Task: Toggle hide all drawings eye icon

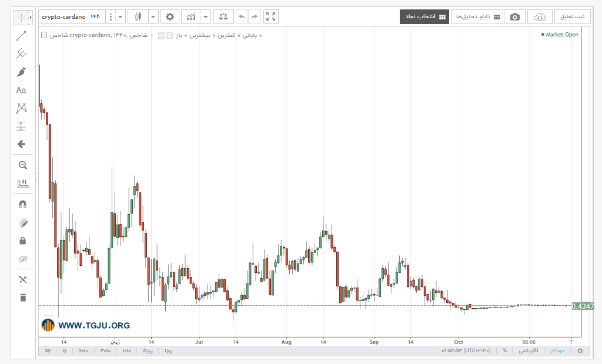Action: point(23,259)
